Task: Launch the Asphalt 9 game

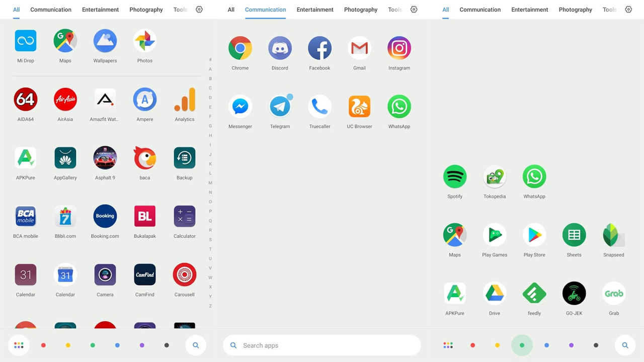Action: click(x=105, y=158)
